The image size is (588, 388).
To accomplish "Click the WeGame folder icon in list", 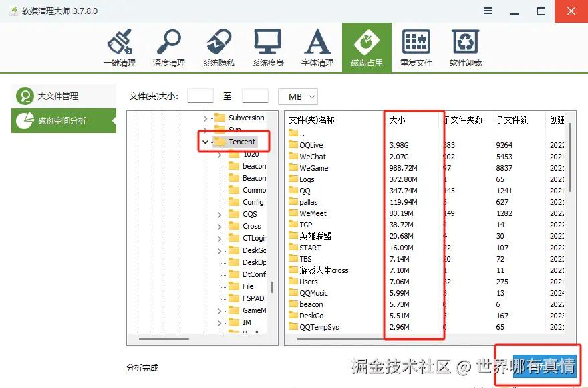I will 293,167.
